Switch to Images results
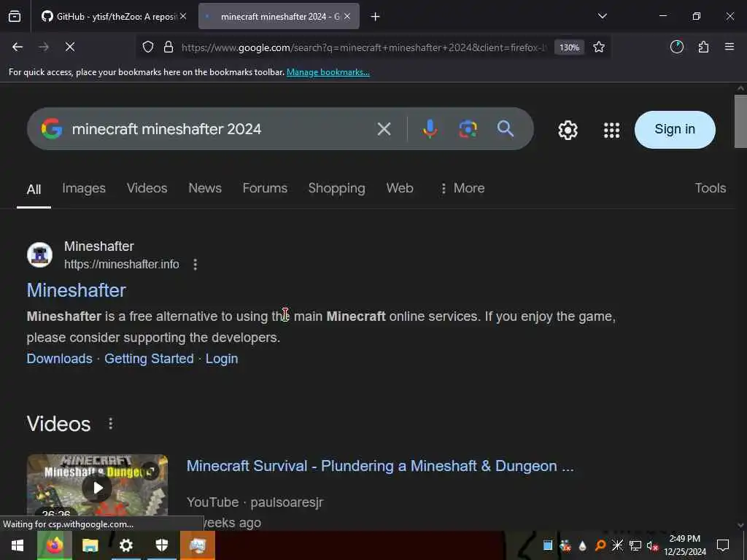The height and width of the screenshot is (560, 747). click(84, 189)
